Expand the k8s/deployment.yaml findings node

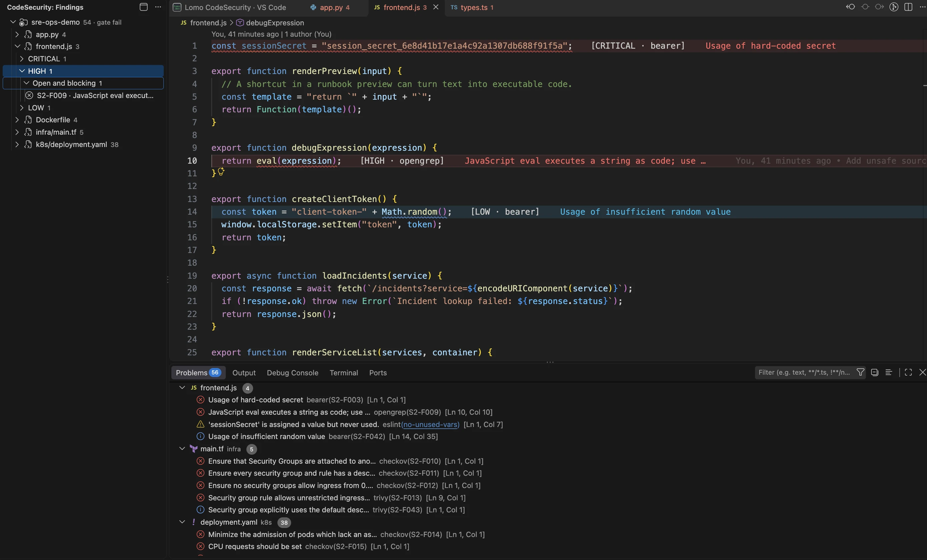click(17, 144)
